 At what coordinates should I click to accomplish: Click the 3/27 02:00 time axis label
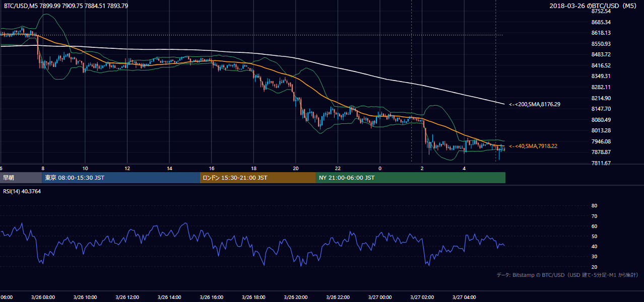(422, 297)
